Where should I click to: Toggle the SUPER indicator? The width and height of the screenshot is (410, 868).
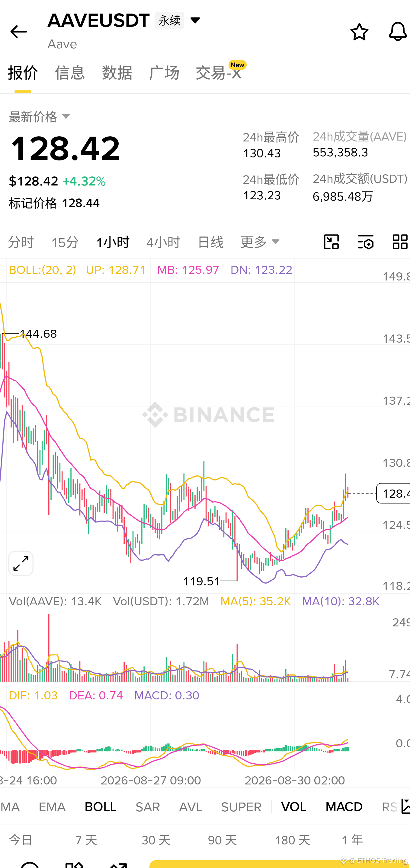point(241,807)
